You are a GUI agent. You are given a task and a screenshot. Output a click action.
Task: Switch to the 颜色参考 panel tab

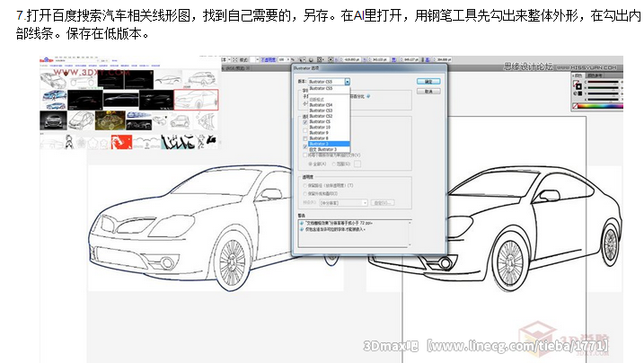(x=595, y=75)
